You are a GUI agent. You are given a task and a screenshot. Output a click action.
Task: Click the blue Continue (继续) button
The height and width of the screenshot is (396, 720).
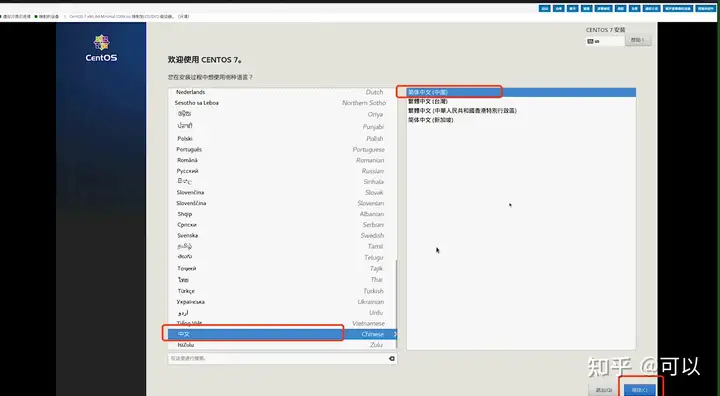point(640,390)
